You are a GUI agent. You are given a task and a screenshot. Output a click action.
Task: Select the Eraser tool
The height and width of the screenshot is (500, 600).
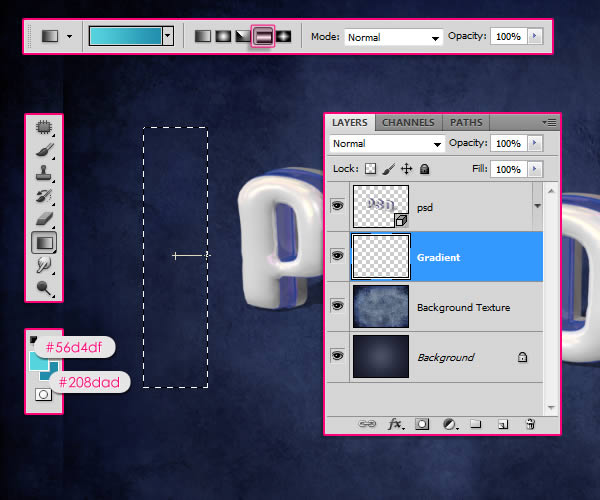click(x=44, y=218)
